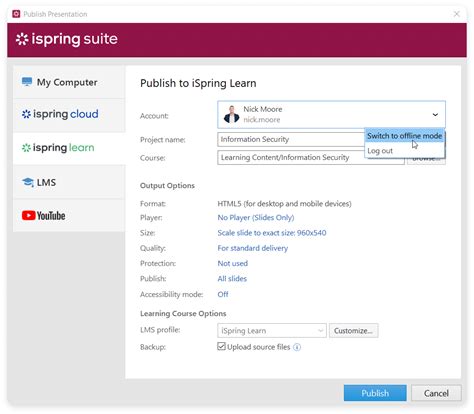This screenshot has height=414, width=474.
Task: Select Log out from account menu
Action: pos(404,151)
